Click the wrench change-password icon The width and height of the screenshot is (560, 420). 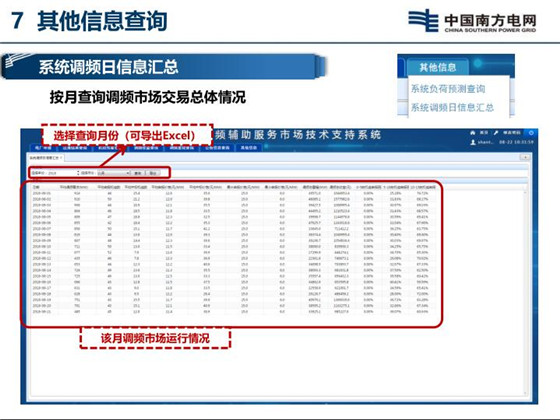pyautogui.click(x=496, y=133)
